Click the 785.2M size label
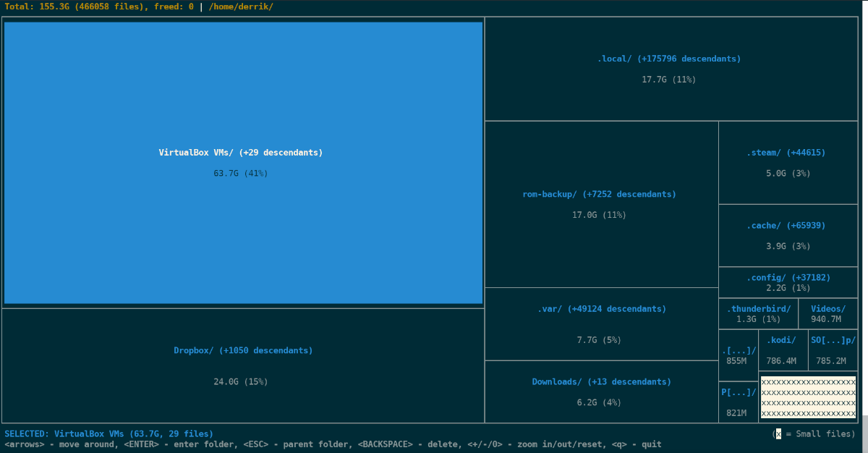 point(830,360)
